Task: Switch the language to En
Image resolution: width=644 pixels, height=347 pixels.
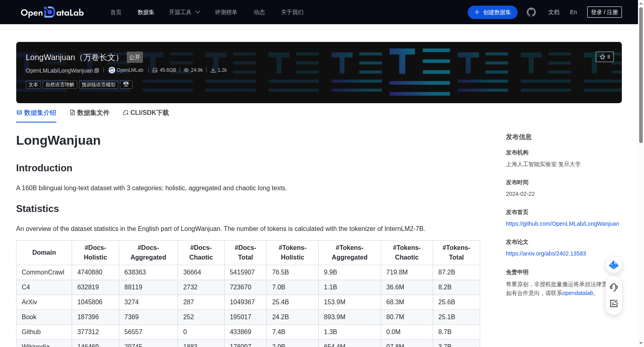Action: coord(574,12)
